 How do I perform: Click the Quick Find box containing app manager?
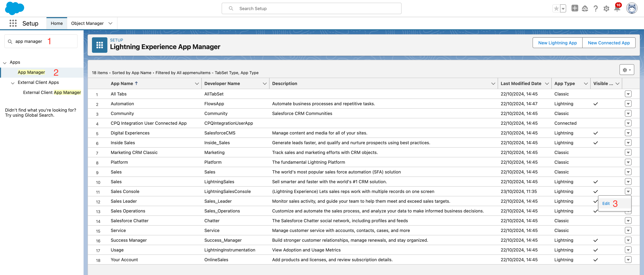click(41, 41)
